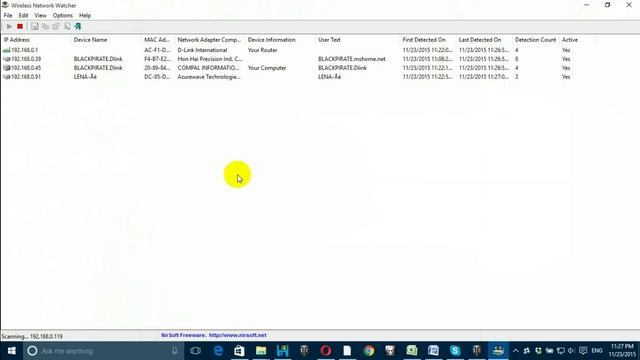640x360 pixels.
Task: Open the Properties toolbar icon
Action: [x=56, y=27]
